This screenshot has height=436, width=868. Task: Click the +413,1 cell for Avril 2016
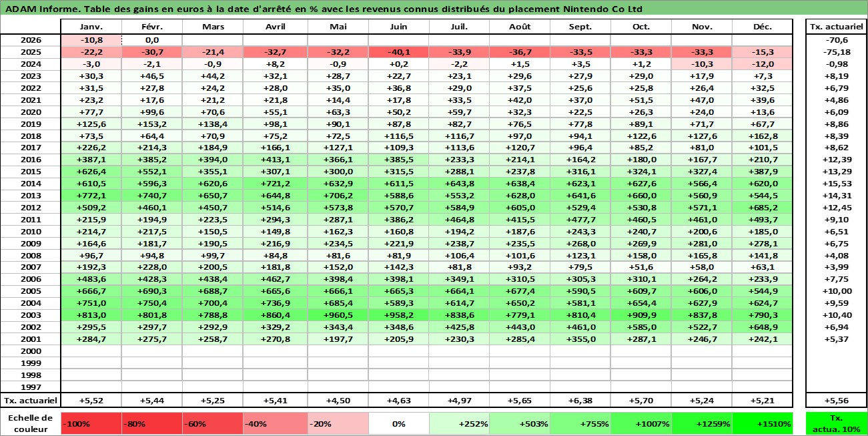pos(275,160)
